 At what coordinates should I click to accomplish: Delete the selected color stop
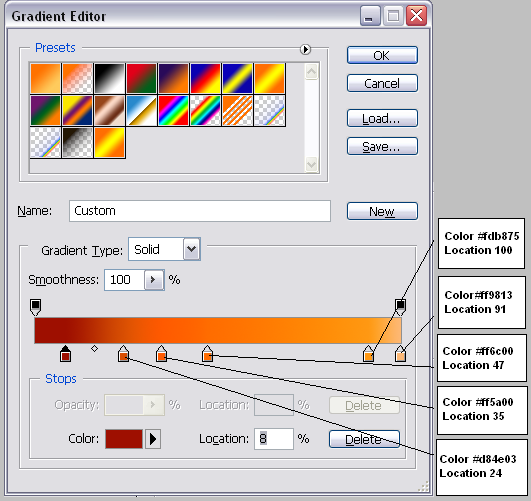(x=364, y=439)
